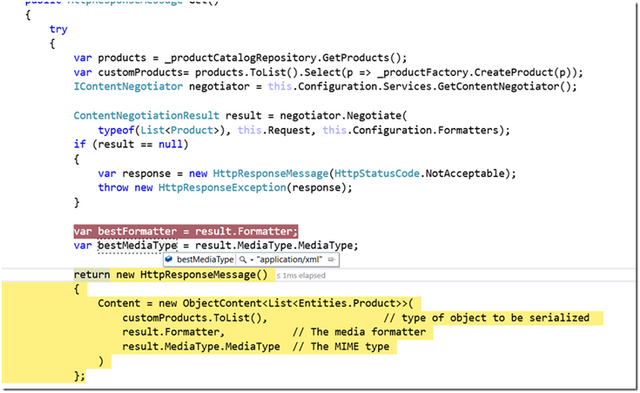This screenshot has height=393, width=640.
Task: Click the blue variable icon in datatip
Action: (x=169, y=259)
